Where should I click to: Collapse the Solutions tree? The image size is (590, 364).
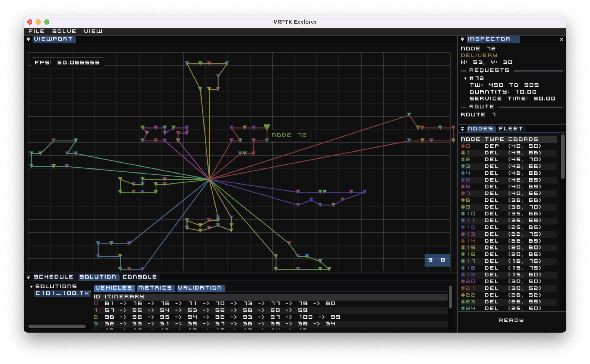(31, 287)
